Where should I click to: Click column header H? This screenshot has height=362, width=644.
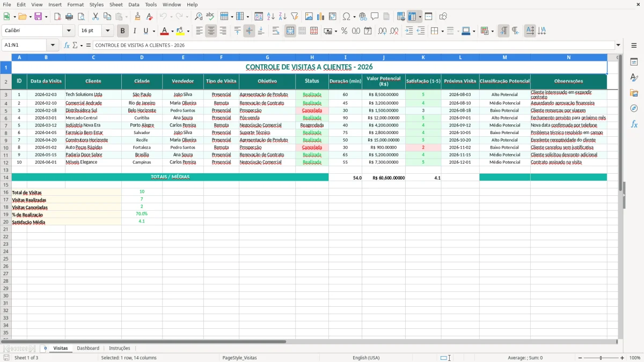[x=312, y=57]
